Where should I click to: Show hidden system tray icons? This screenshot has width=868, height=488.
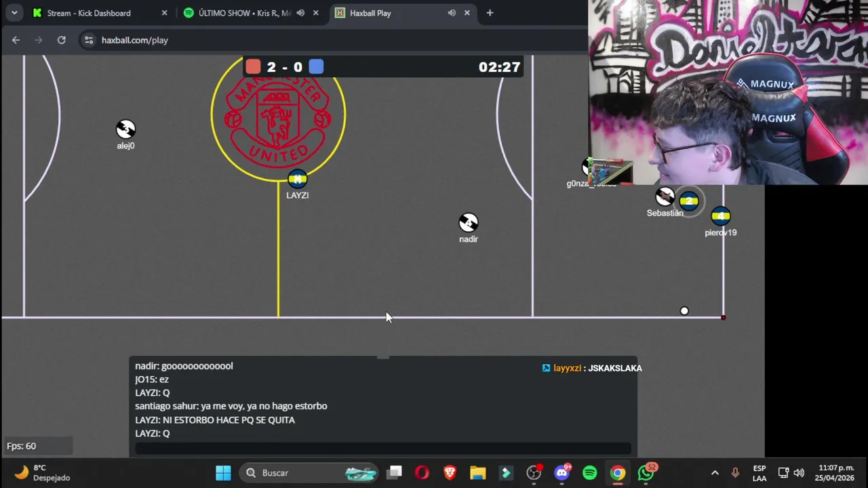click(x=715, y=472)
